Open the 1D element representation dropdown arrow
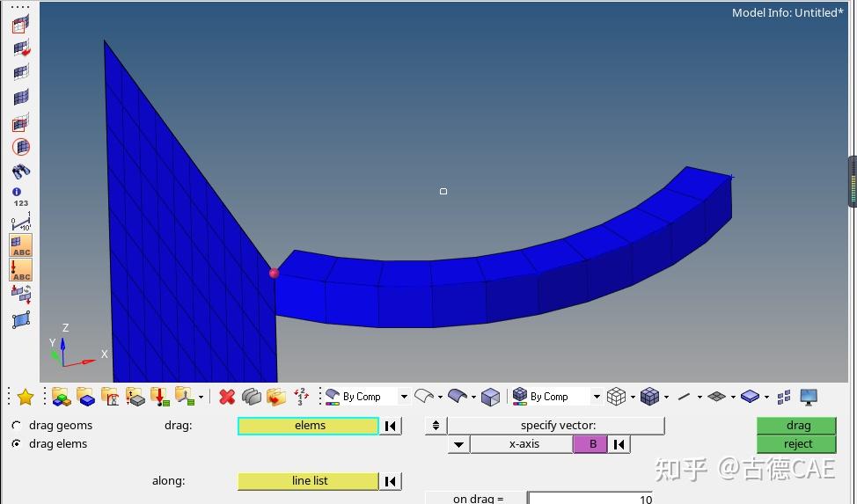The image size is (857, 504). 700,398
